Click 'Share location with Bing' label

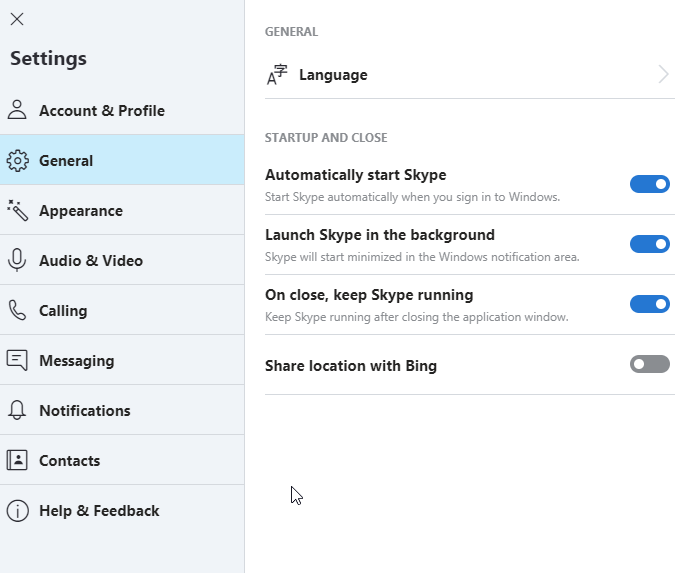point(351,366)
